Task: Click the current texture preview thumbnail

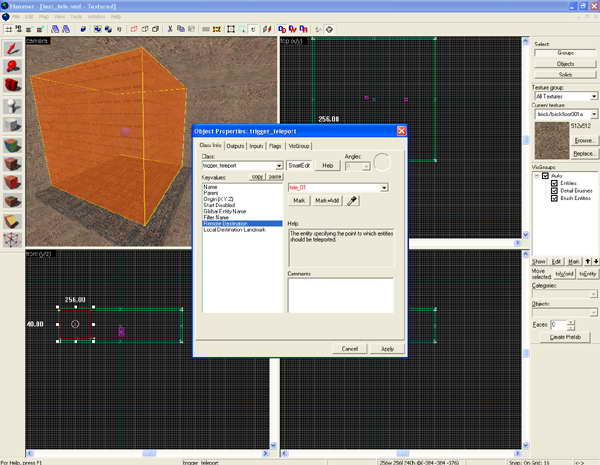Action: 551,138
